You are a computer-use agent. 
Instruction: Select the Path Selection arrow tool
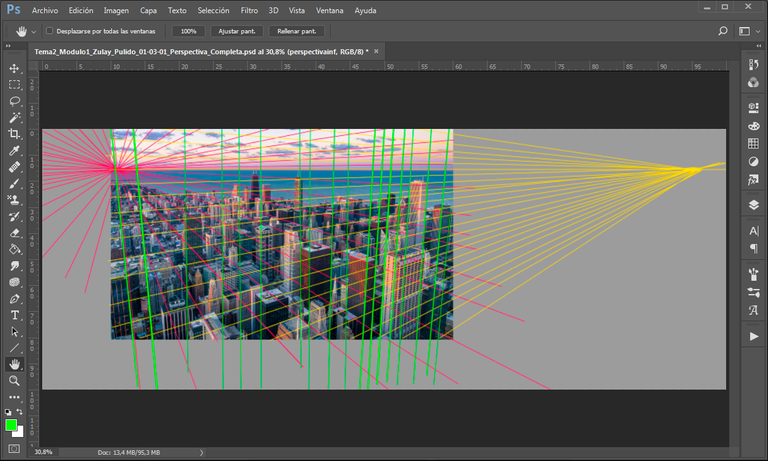(x=14, y=332)
